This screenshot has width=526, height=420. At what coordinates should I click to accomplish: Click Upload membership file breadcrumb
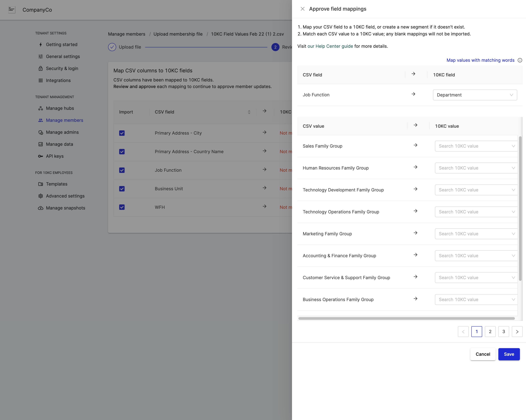point(178,34)
